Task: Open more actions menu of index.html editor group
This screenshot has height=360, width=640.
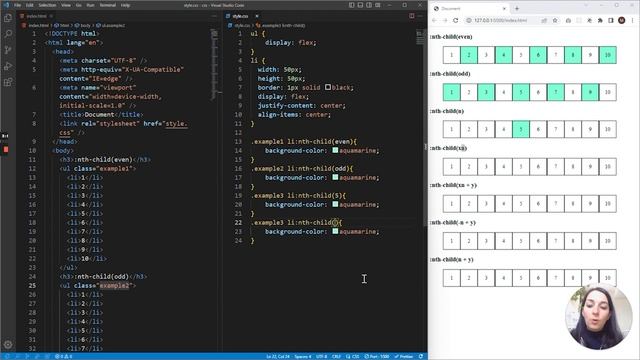Action: (x=214, y=16)
